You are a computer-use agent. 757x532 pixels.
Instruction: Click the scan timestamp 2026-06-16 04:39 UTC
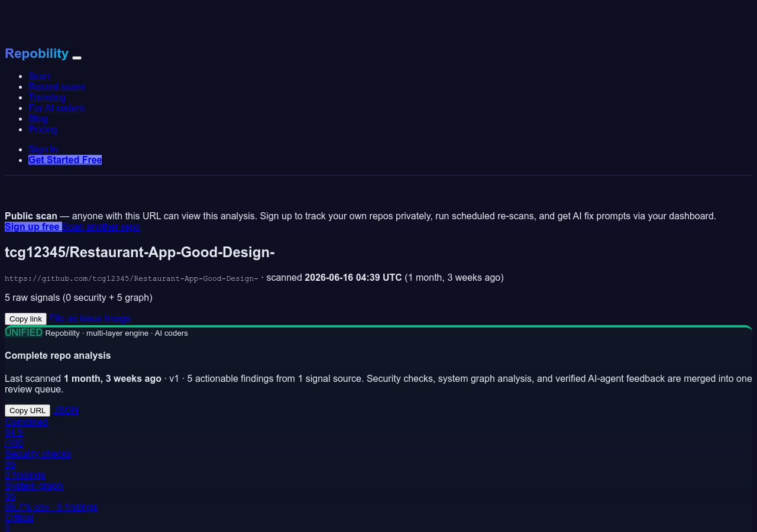pyautogui.click(x=353, y=277)
